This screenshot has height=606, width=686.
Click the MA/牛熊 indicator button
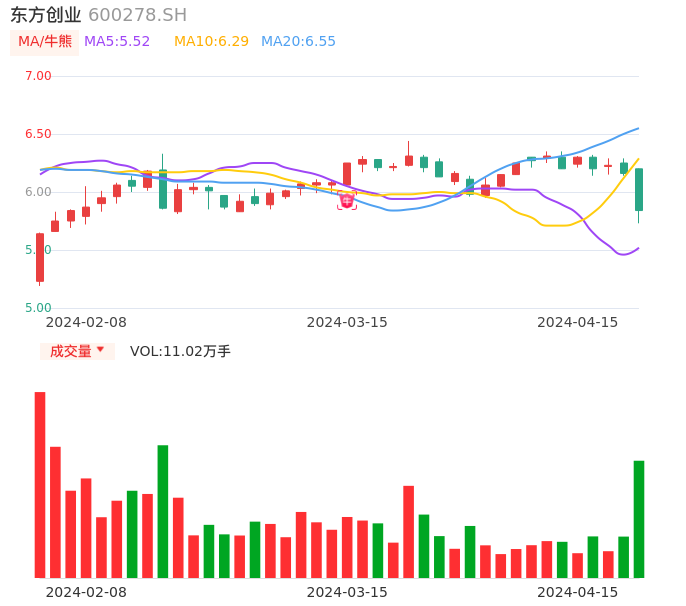click(44, 42)
